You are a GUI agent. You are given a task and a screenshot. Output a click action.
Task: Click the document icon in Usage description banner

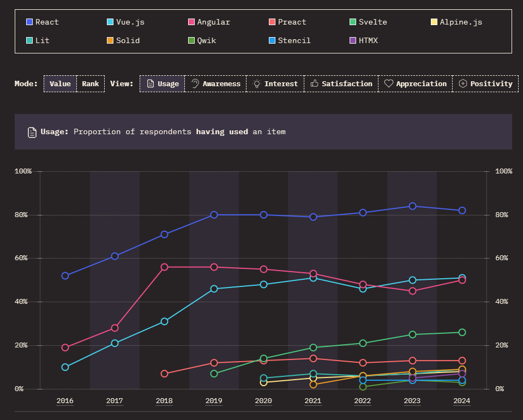32,132
